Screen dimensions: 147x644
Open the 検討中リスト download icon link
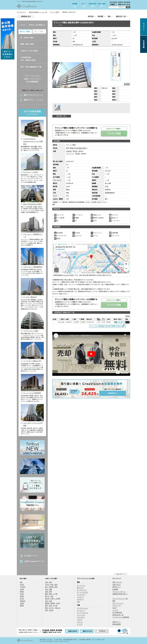click(31, 100)
